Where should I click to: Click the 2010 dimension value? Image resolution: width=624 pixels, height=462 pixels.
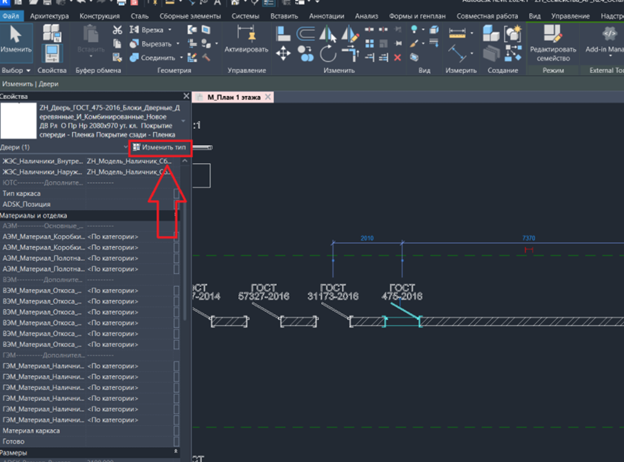367,238
